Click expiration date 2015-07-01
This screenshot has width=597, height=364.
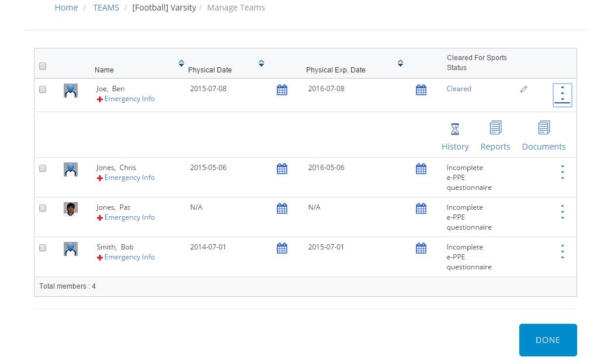click(326, 247)
